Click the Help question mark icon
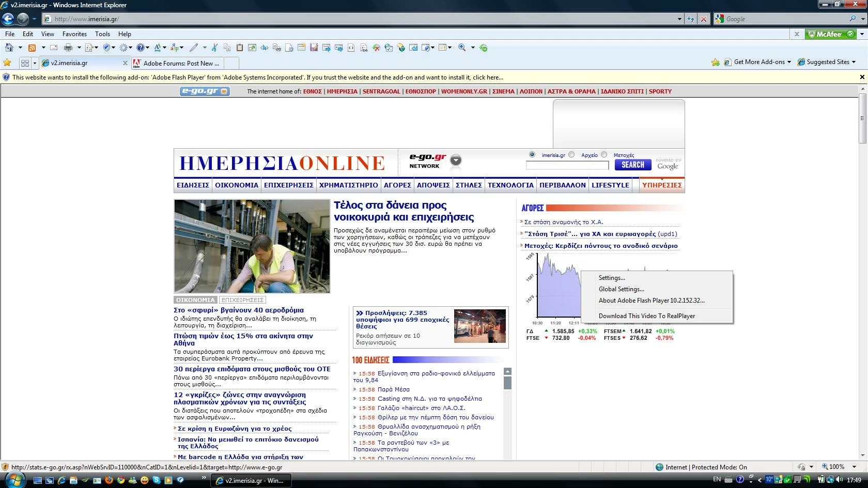Screen dimensions: 868x488 click(x=140, y=48)
